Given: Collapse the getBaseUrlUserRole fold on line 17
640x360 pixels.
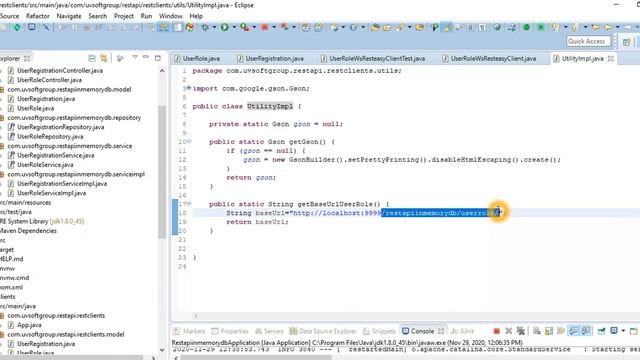Looking at the screenshot, I should click(189, 203).
